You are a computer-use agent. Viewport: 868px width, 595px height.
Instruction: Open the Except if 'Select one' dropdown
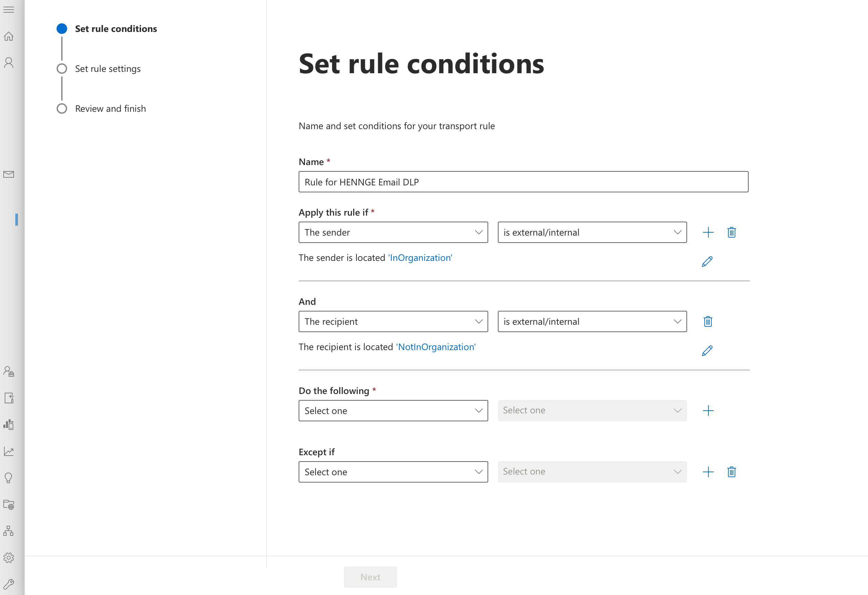[393, 472]
